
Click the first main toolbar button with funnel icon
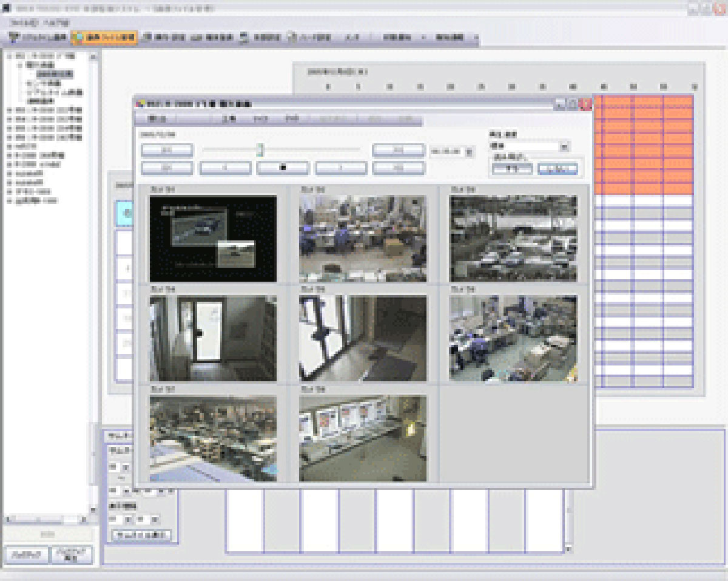[39, 38]
